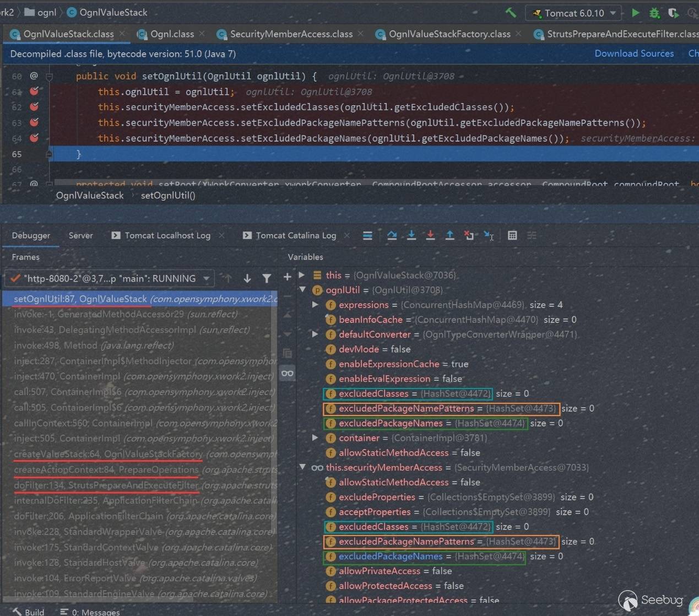699x616 pixels.
Task: Click the Step Into debugger icon
Action: click(411, 235)
